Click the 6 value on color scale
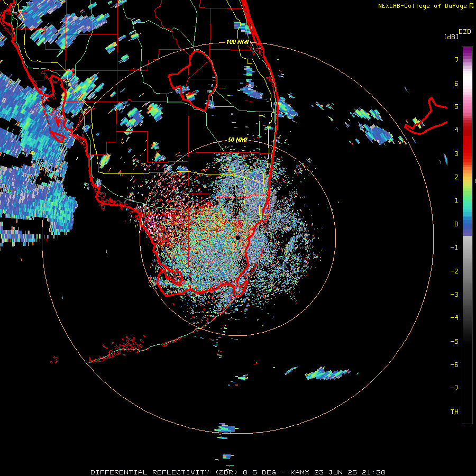The image size is (476, 476). (x=456, y=83)
